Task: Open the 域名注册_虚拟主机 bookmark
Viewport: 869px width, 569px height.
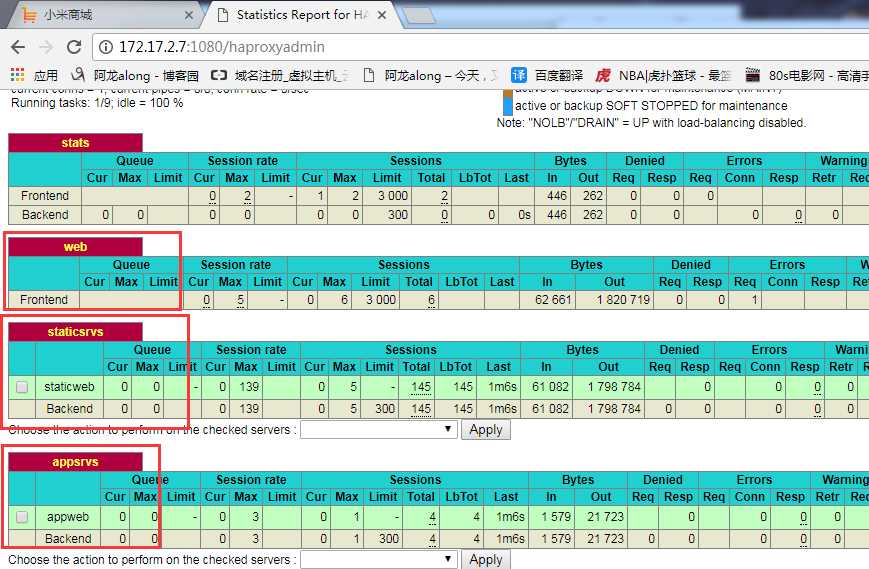Action: pyautogui.click(x=280, y=75)
